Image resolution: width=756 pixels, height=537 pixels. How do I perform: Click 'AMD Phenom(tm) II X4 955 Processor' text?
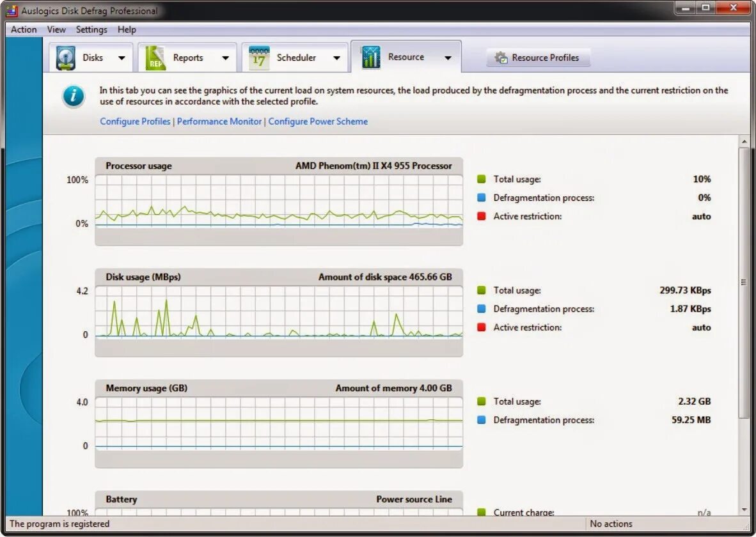pyautogui.click(x=374, y=166)
